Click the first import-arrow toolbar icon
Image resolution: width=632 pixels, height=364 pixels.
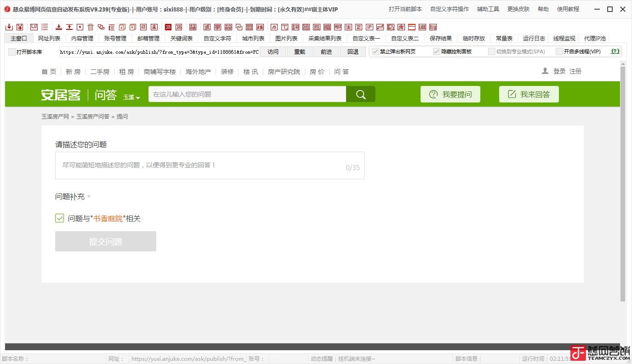tap(9, 27)
